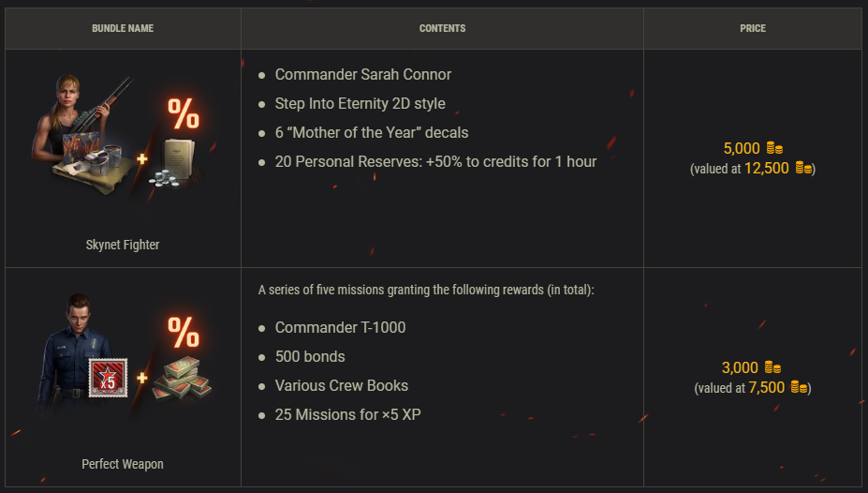Image resolution: width=868 pixels, height=493 pixels.
Task: Click the Commander Sarah Connor list item
Action: 363,74
